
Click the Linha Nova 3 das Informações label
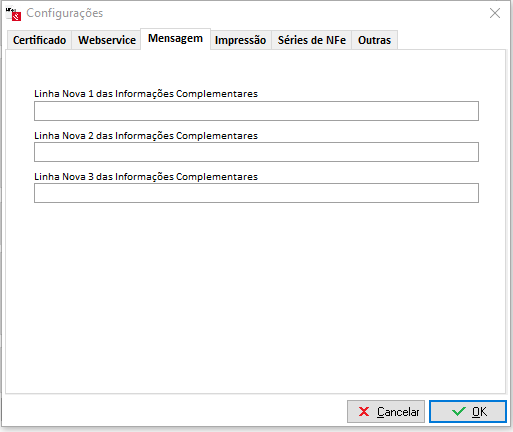coord(146,177)
